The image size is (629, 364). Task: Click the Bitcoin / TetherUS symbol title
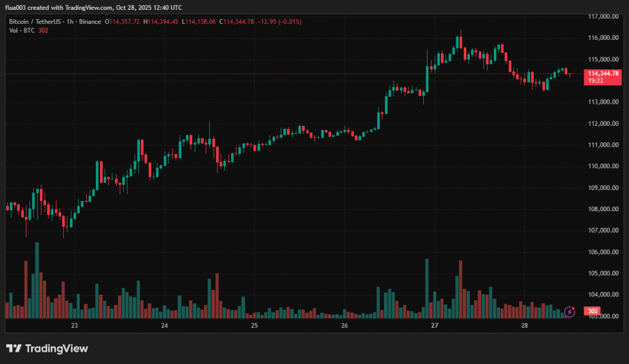[34, 21]
